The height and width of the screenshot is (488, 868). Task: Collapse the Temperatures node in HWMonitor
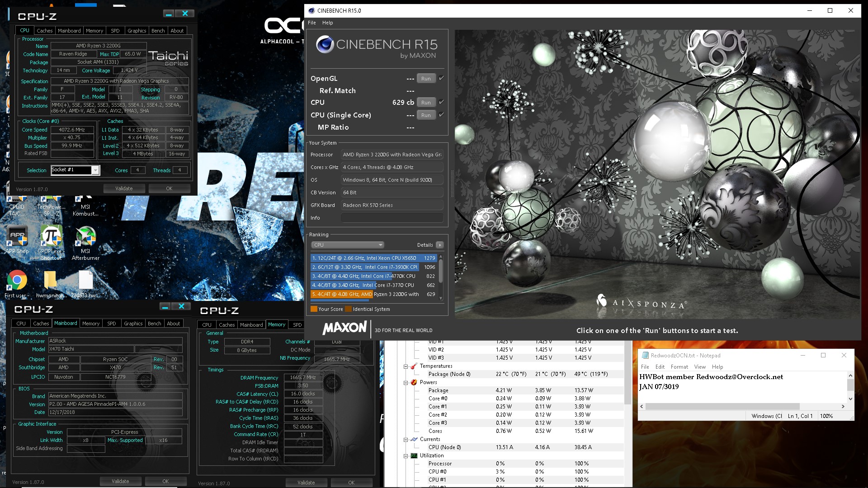(406, 366)
